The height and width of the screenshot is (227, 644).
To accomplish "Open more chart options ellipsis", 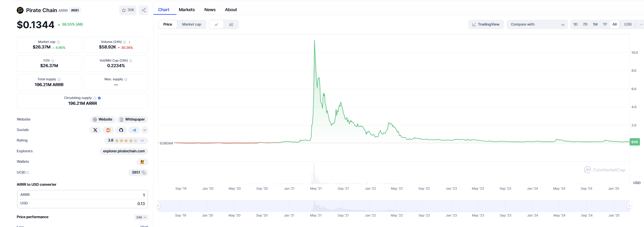I will pyautogui.click(x=641, y=25).
